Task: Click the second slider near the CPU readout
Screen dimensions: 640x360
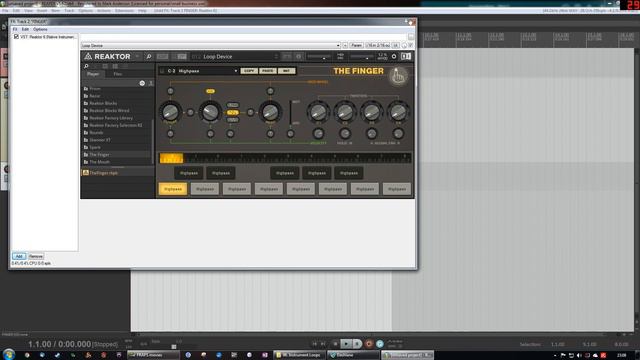Action: coord(362,56)
